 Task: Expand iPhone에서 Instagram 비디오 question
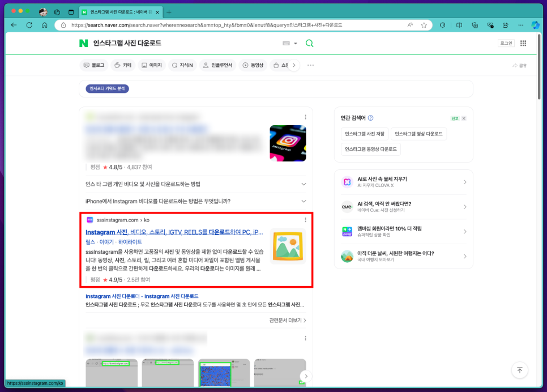tap(304, 202)
